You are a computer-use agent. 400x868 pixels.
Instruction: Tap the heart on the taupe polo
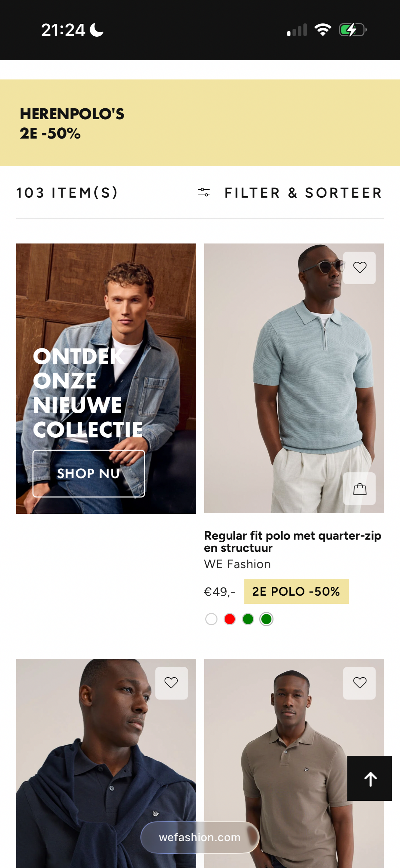[x=359, y=683]
